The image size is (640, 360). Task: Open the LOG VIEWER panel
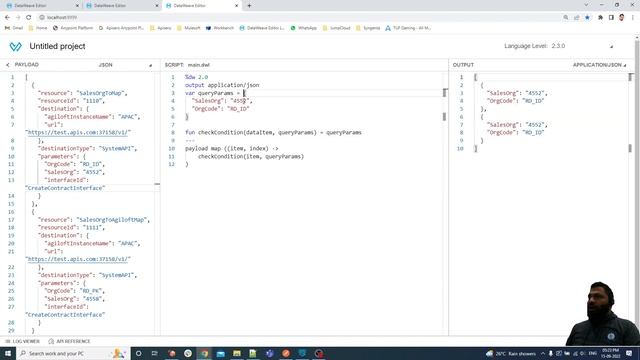[x=22, y=341]
